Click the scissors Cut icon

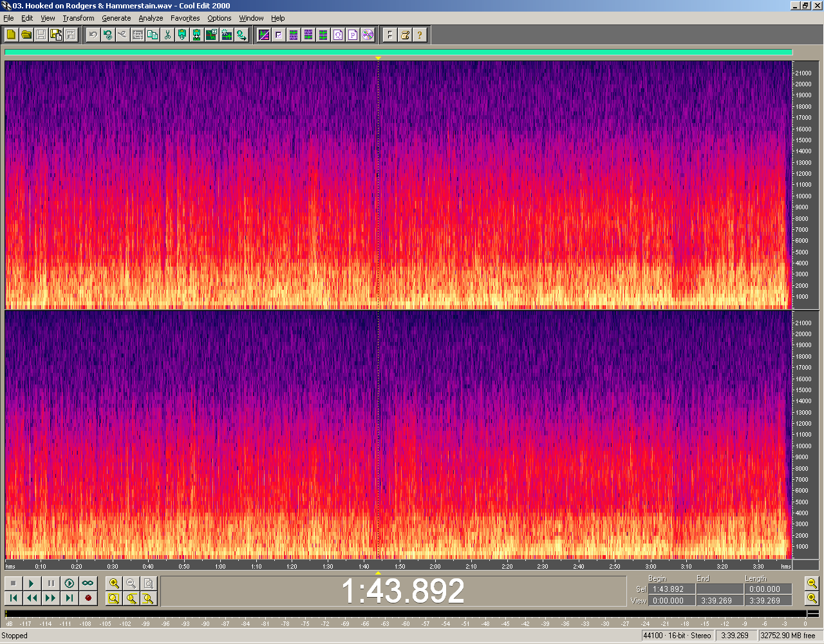[x=167, y=35]
